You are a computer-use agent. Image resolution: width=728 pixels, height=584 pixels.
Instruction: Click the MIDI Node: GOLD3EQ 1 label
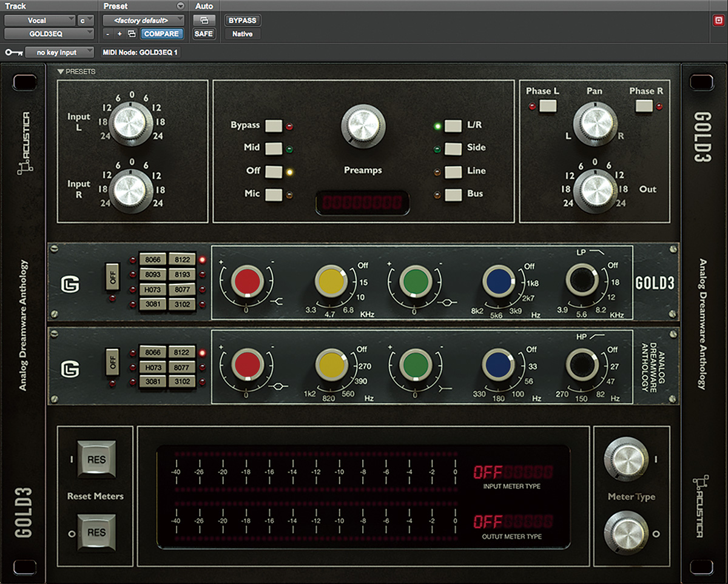pyautogui.click(x=140, y=53)
